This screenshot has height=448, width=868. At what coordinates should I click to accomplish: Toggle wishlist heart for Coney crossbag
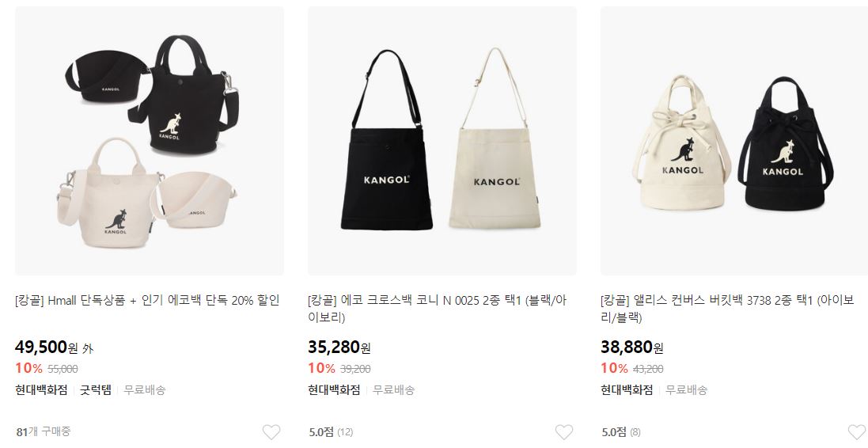pos(564,432)
